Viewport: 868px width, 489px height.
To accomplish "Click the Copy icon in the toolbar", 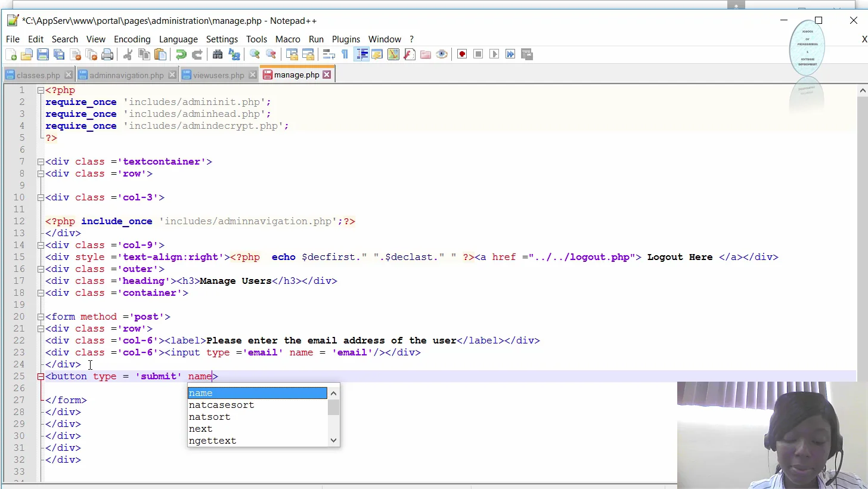I will click(x=144, y=54).
